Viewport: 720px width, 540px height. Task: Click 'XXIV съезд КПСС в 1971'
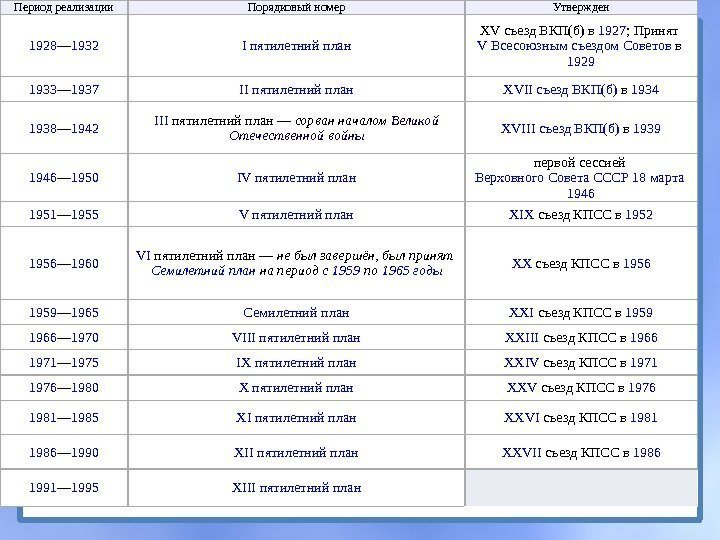point(581,363)
